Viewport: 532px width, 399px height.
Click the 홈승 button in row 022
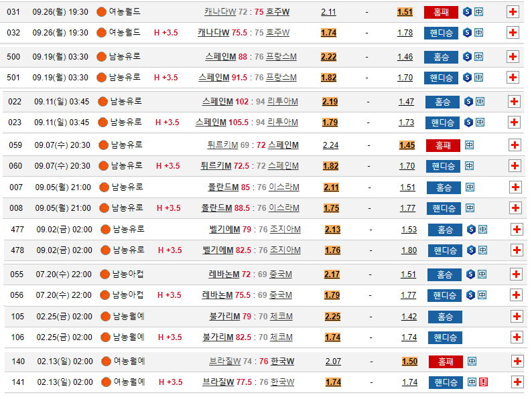point(442,102)
